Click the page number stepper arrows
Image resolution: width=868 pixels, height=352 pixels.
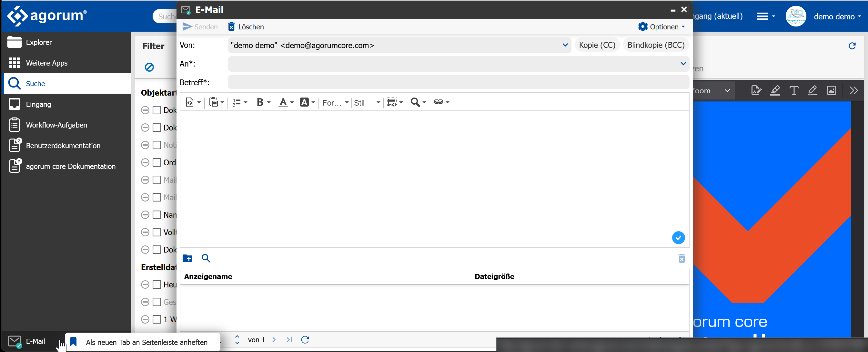click(237, 339)
